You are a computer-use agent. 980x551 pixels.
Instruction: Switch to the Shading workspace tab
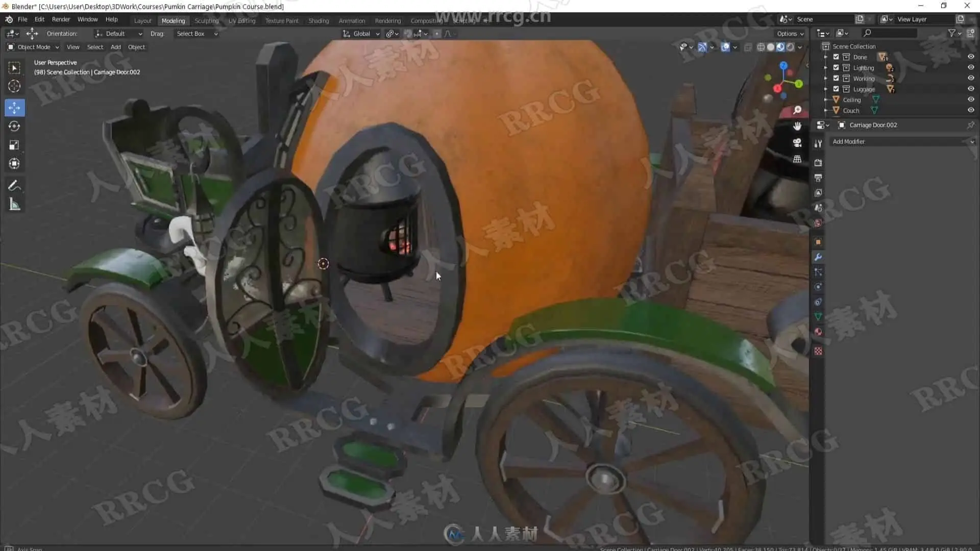[x=318, y=21]
